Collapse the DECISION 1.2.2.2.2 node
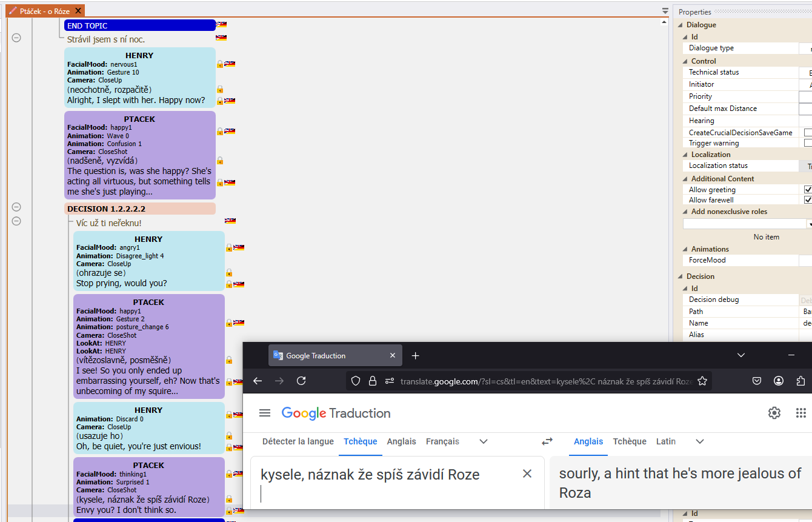812x522 pixels. coord(16,207)
